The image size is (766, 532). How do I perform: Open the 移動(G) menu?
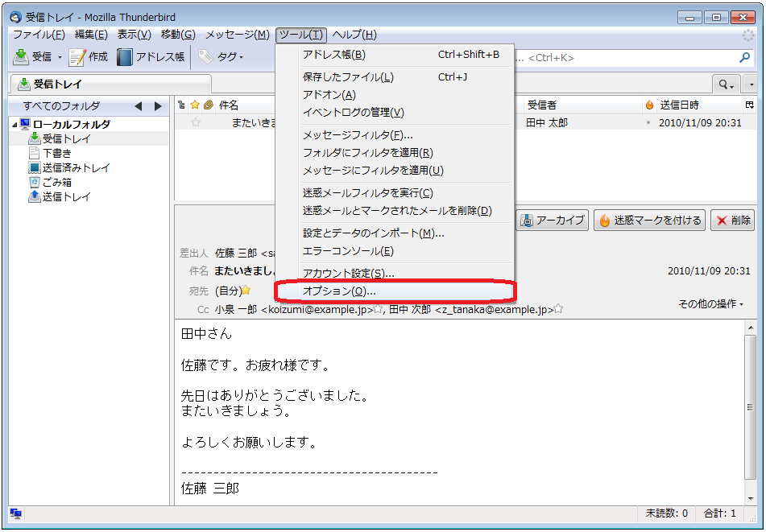(x=178, y=35)
